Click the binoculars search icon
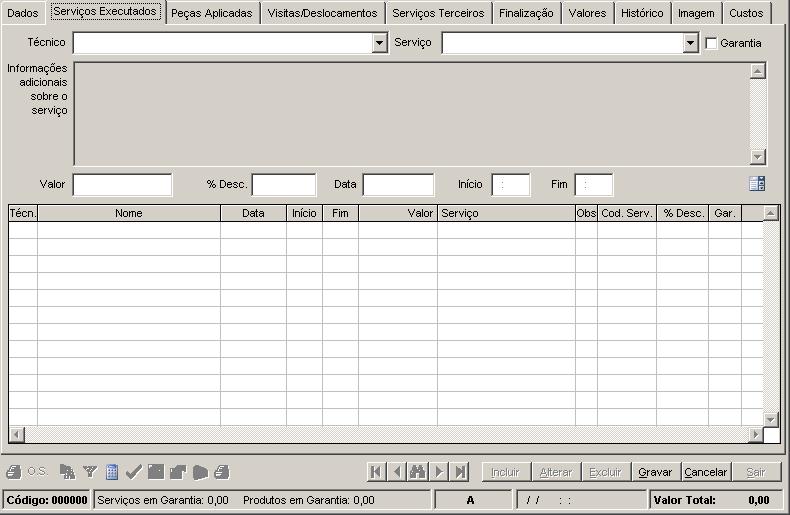Viewport: 790px width, 515px height. (418, 472)
